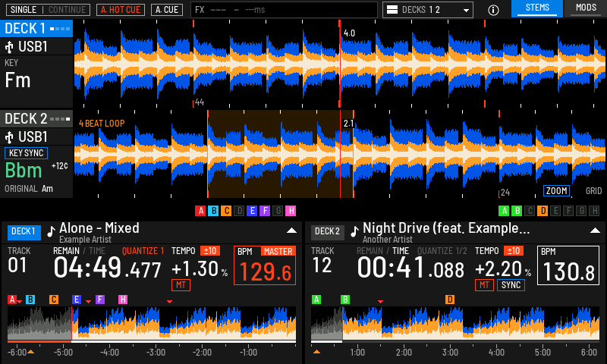
Task: Click Deck 2 USB1 source icon
Action: point(9,137)
